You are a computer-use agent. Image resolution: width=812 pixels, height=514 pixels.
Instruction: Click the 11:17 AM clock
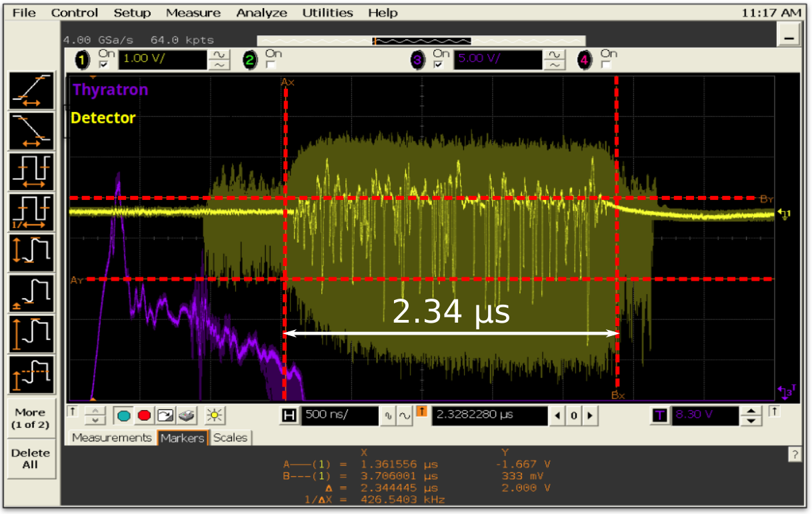click(771, 13)
